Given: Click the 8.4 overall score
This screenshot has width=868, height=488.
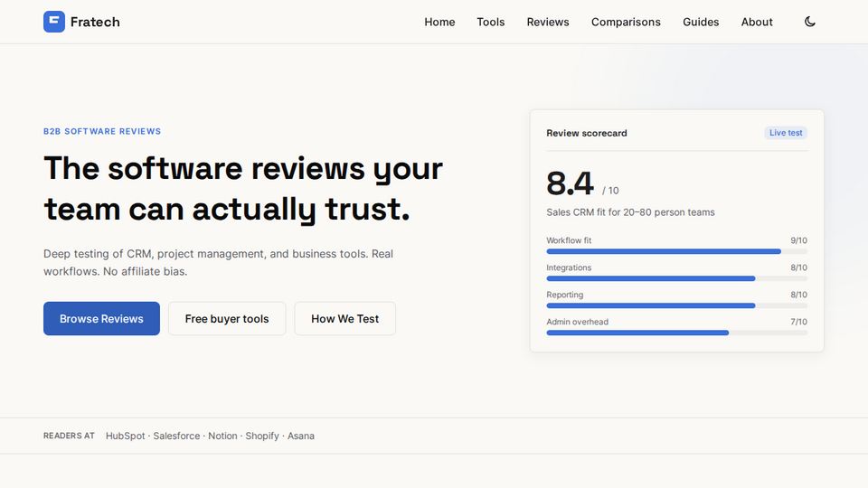Looking at the screenshot, I should click(570, 183).
